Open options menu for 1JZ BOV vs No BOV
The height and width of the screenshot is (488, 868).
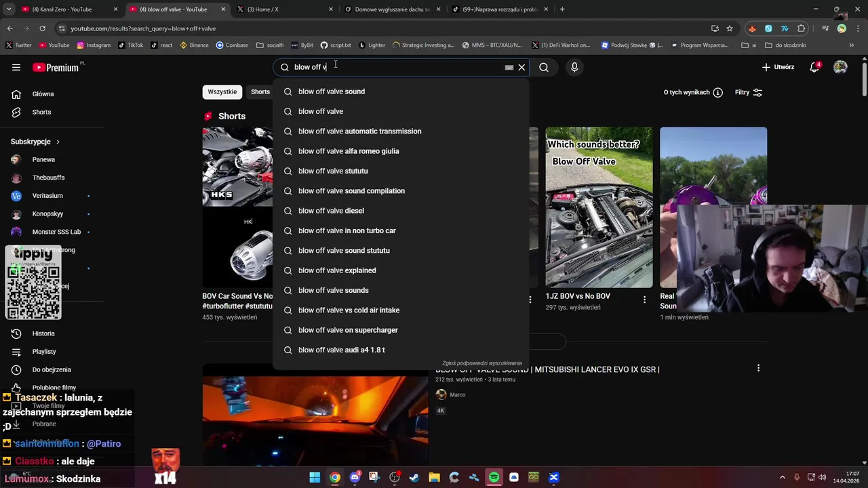[x=644, y=299]
